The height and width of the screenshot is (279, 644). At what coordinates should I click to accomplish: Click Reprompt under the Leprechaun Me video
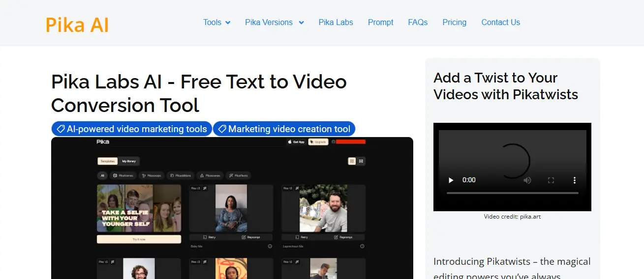[344, 237]
